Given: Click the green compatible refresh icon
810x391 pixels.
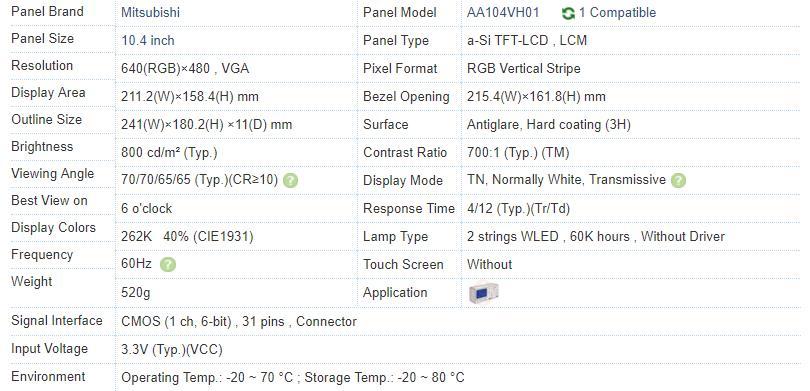Looking at the screenshot, I should coord(568,13).
